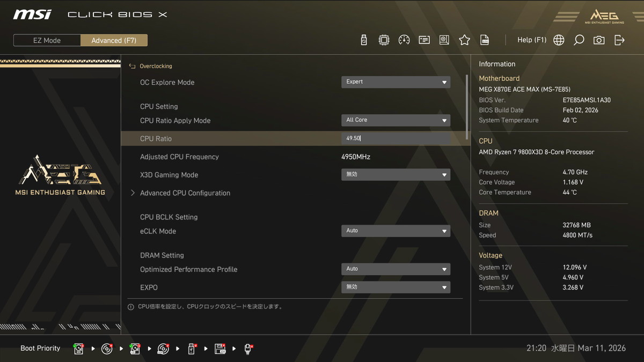This screenshot has height=362, width=644.
Task: Click the CPU chip icon in toolbar
Action: point(384,40)
